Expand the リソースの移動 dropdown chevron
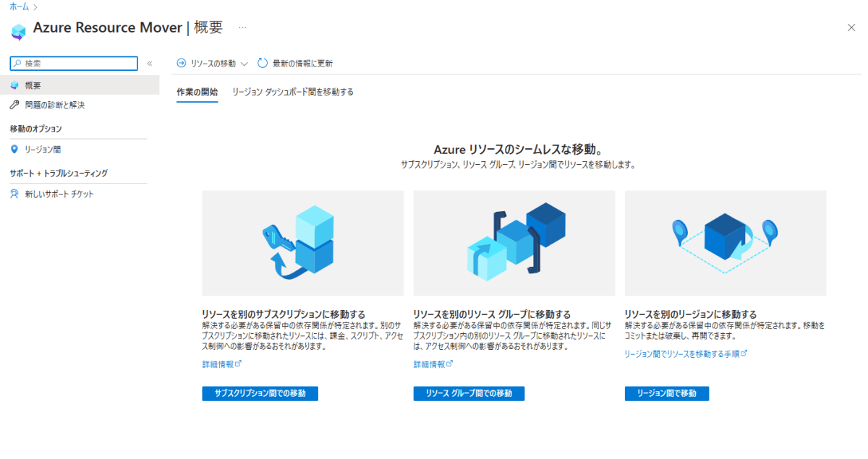The width and height of the screenshot is (868, 459). tap(244, 64)
